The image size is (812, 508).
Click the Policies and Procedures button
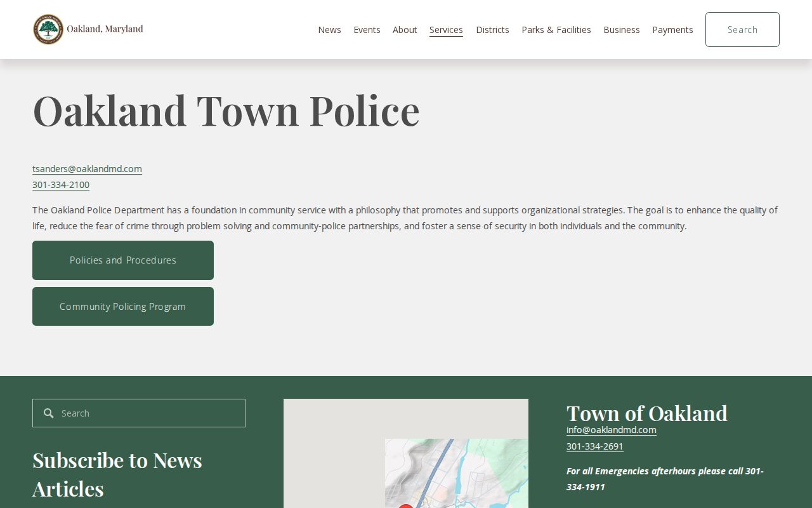(123, 260)
